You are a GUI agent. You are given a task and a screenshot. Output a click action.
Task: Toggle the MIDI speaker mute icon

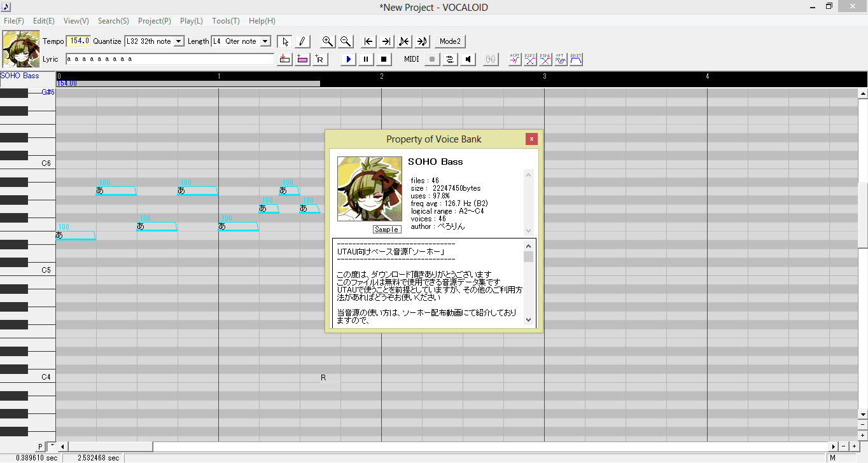tap(468, 59)
